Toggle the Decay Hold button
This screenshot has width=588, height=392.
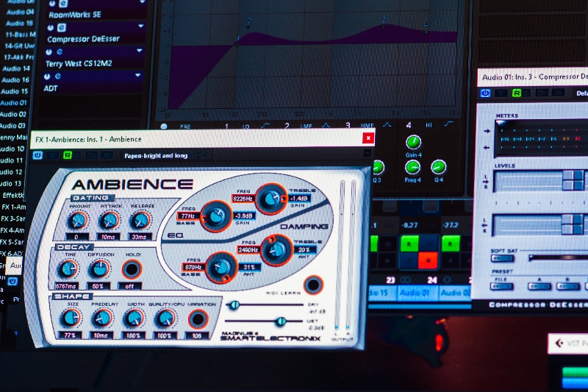pos(132,269)
